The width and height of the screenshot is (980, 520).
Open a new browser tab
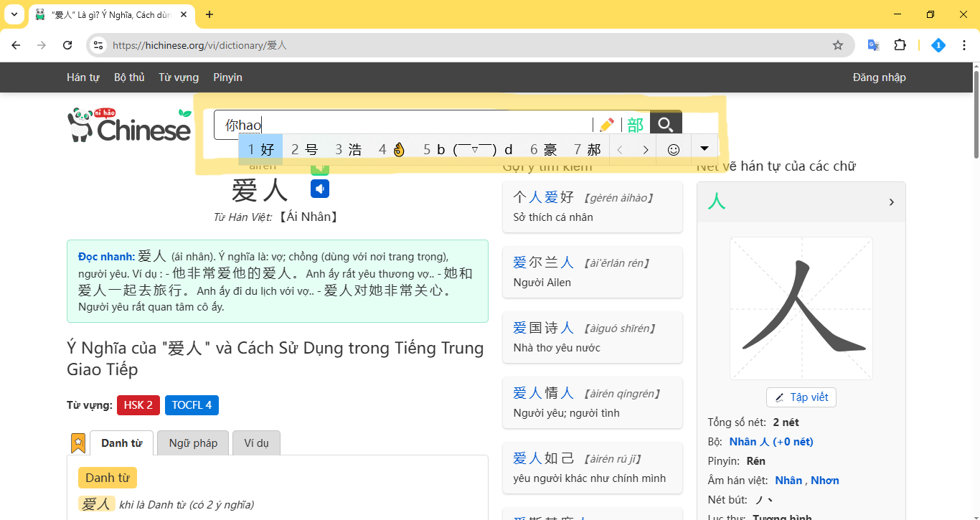(x=209, y=14)
